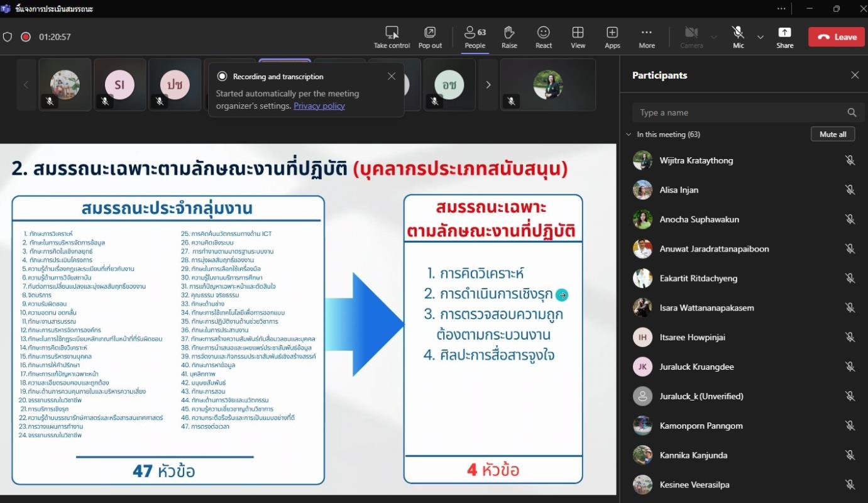Expand the Mic options dropdown arrow

(x=761, y=37)
